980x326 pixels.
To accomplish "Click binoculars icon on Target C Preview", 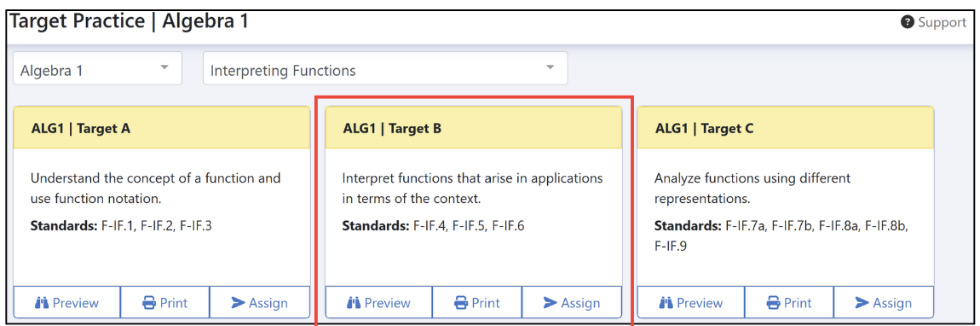I will [666, 303].
